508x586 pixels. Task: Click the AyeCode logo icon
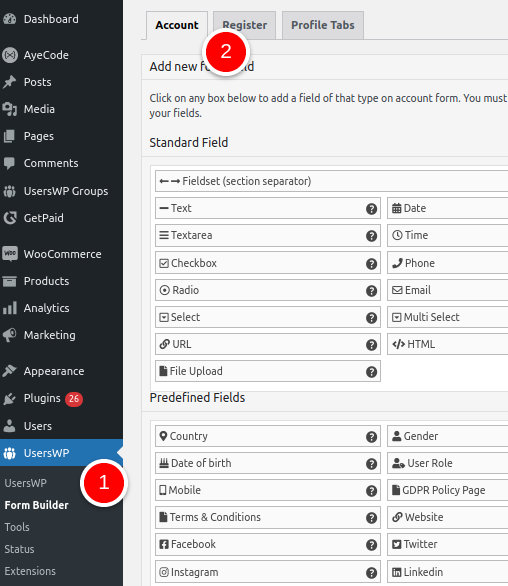(x=10, y=55)
